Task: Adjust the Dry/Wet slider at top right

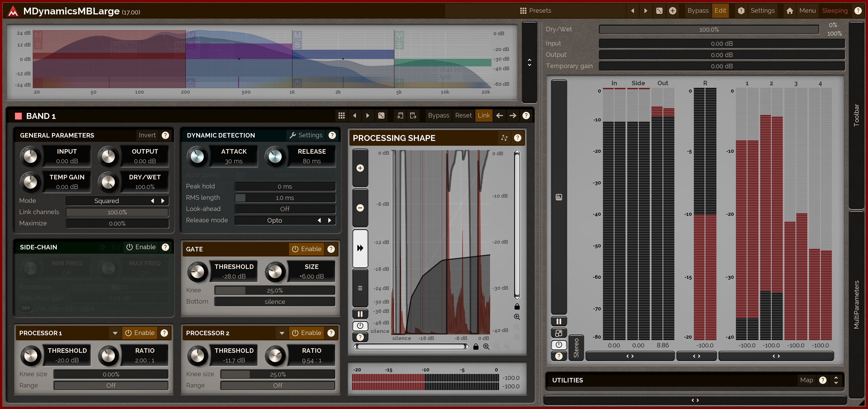Action: 709,30
